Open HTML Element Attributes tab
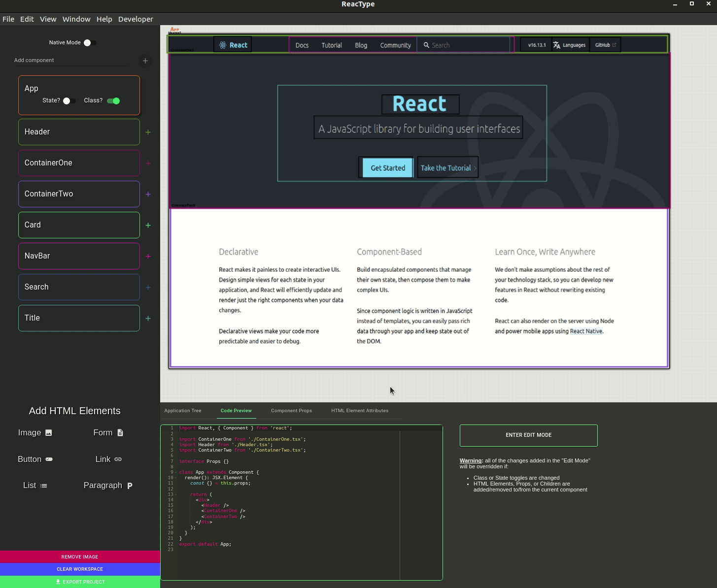717x588 pixels. [x=360, y=411]
